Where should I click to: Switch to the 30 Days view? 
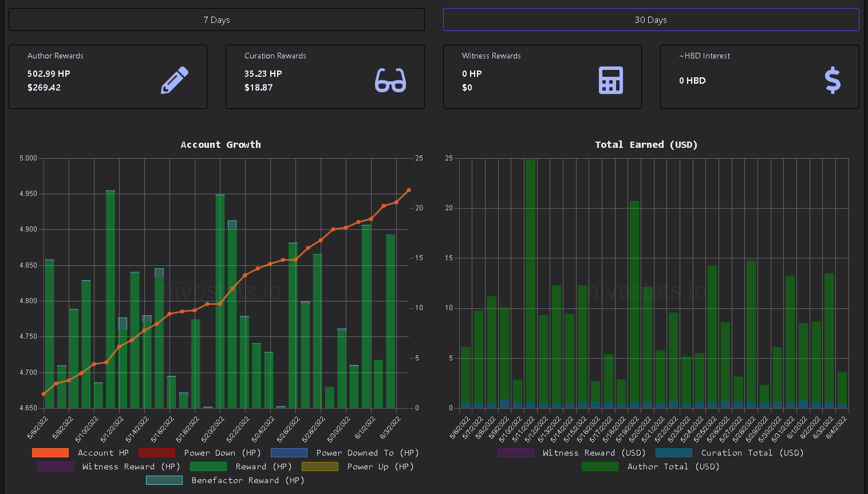pos(651,19)
